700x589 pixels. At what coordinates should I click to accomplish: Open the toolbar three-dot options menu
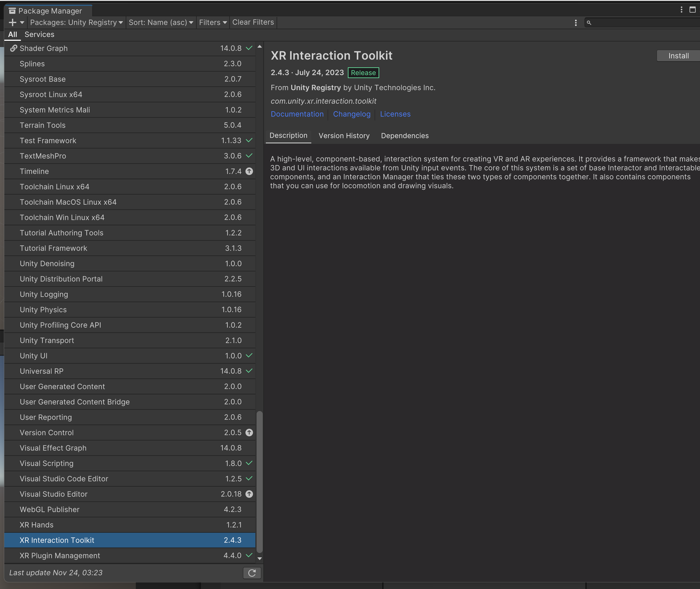pos(576,23)
